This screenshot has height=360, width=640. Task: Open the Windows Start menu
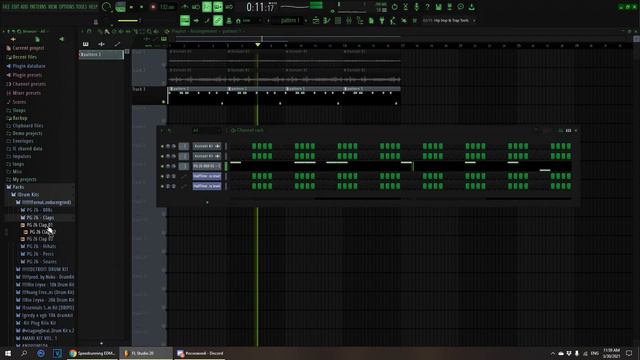pyautogui.click(x=8, y=353)
